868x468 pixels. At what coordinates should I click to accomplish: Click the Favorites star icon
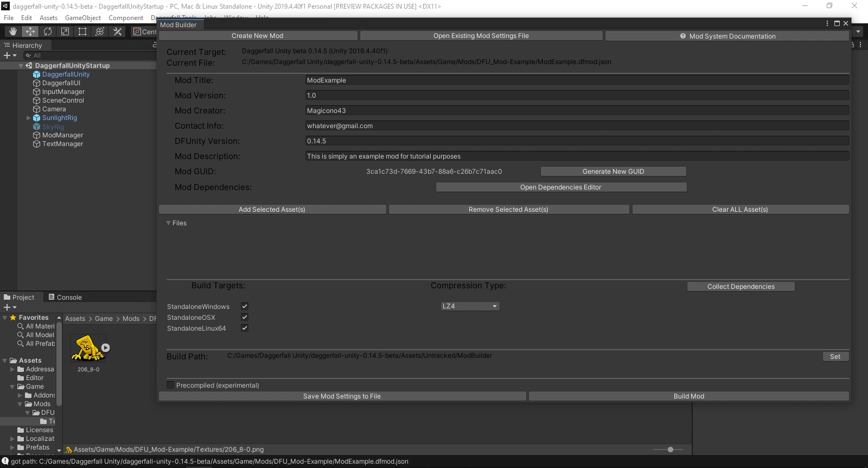pos(13,318)
